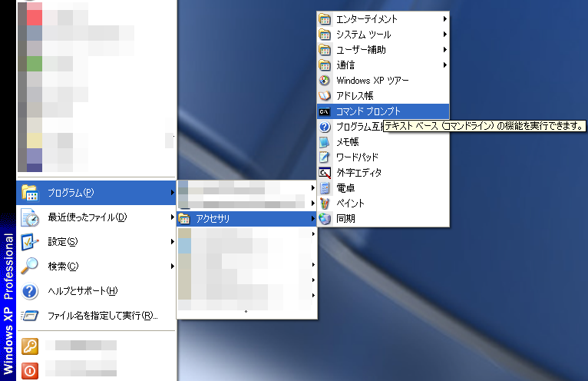Click the システム ツール folder icon
The width and height of the screenshot is (588, 381).
(325, 35)
